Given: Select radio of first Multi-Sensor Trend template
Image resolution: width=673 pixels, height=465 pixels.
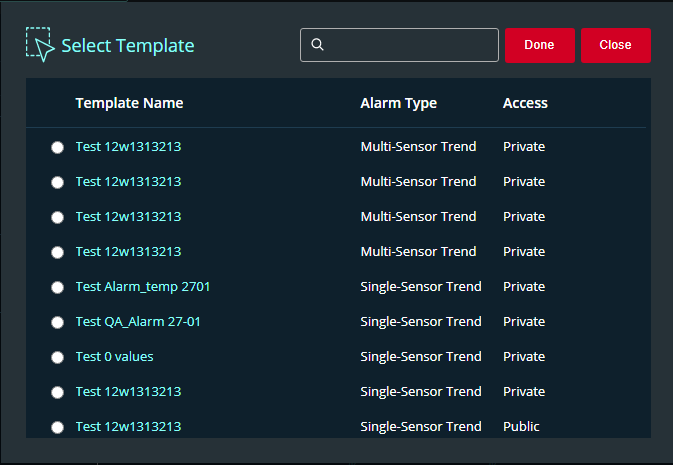Looking at the screenshot, I should 57,147.
